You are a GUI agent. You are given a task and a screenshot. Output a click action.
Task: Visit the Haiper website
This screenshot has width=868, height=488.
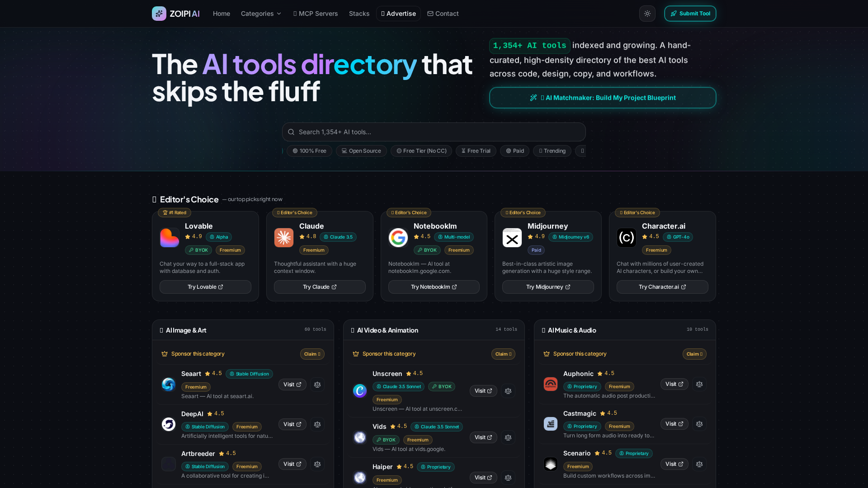tap(483, 478)
